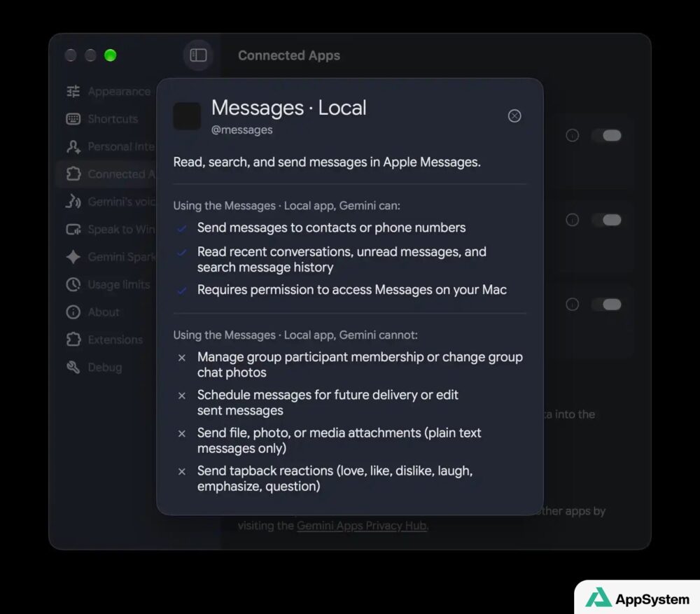Click the Messages app icon in dialog
Viewport: 700px width, 614px height.
pyautogui.click(x=187, y=116)
